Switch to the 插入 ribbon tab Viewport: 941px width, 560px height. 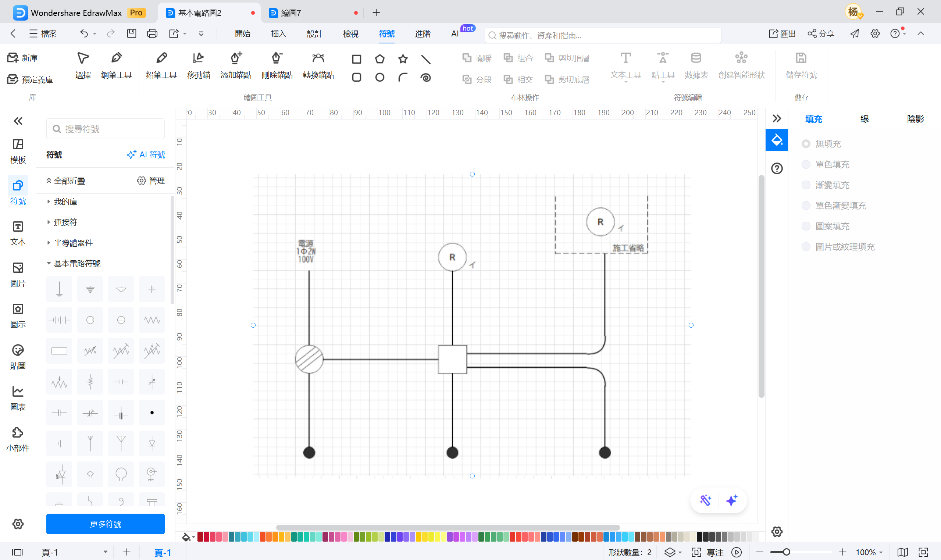point(278,33)
